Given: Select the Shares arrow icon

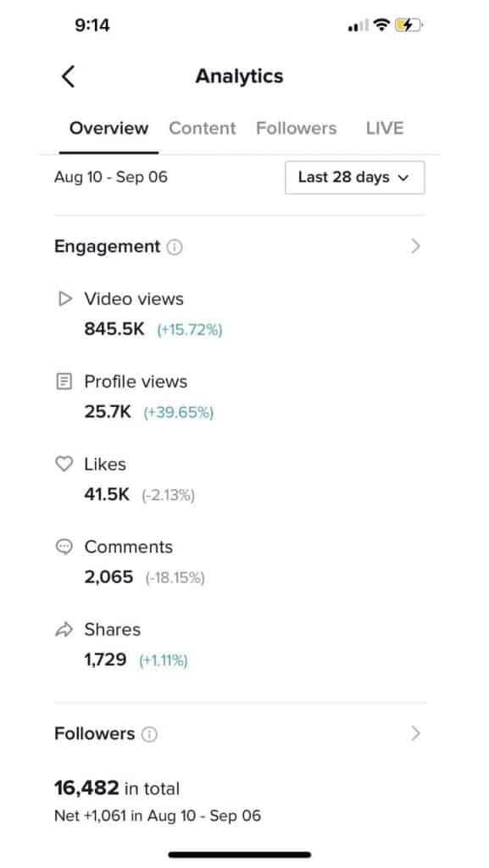Looking at the screenshot, I should coord(64,630).
